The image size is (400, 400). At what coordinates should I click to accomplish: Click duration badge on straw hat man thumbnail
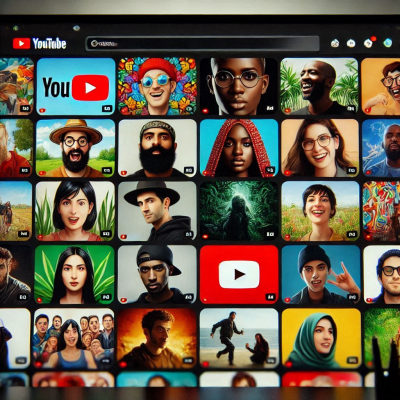coord(107,171)
